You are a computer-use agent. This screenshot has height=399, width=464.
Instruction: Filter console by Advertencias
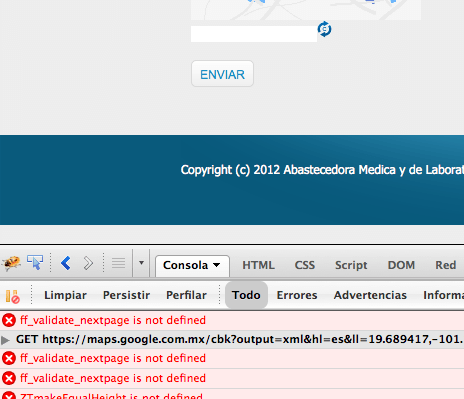[370, 295]
